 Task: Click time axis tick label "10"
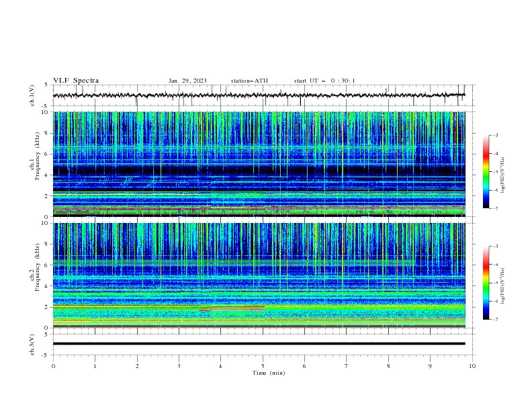click(x=472, y=366)
